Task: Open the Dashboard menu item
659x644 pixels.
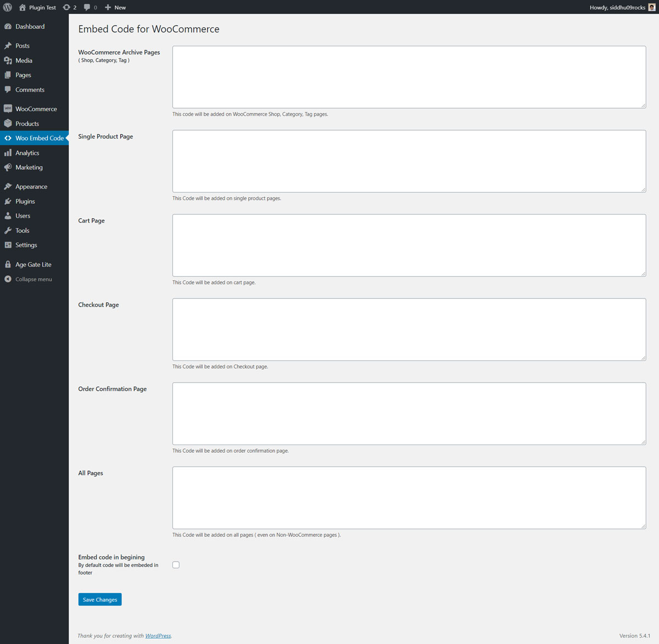Action: [x=34, y=26]
